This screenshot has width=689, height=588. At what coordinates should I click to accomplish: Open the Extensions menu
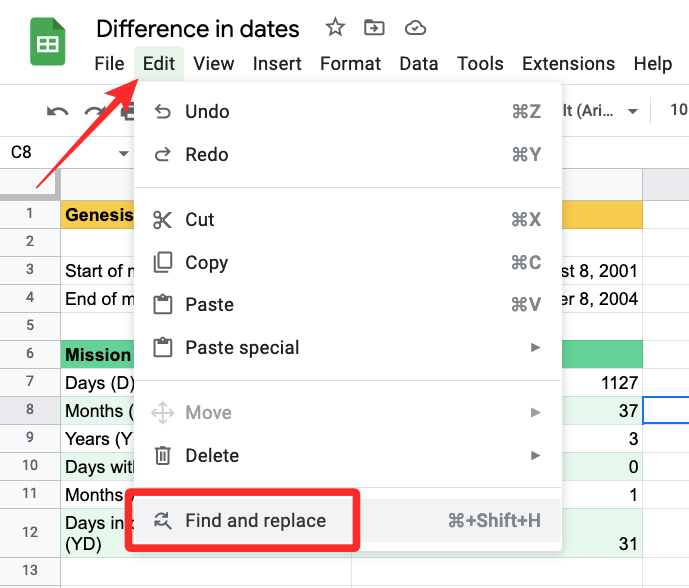(568, 64)
